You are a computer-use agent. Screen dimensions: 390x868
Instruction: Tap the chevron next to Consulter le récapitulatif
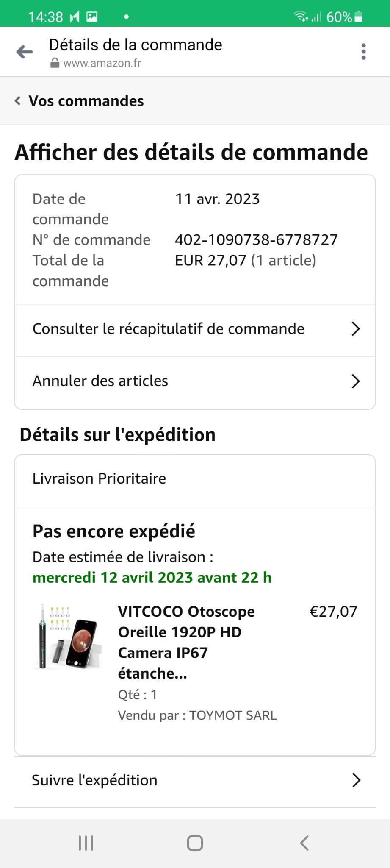tap(355, 329)
